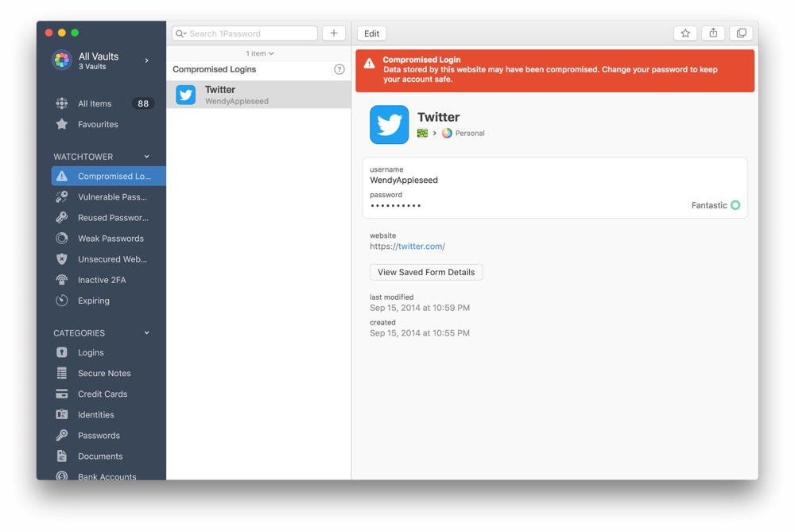795x532 pixels.
Task: Click the concealed password dots field
Action: click(x=395, y=205)
